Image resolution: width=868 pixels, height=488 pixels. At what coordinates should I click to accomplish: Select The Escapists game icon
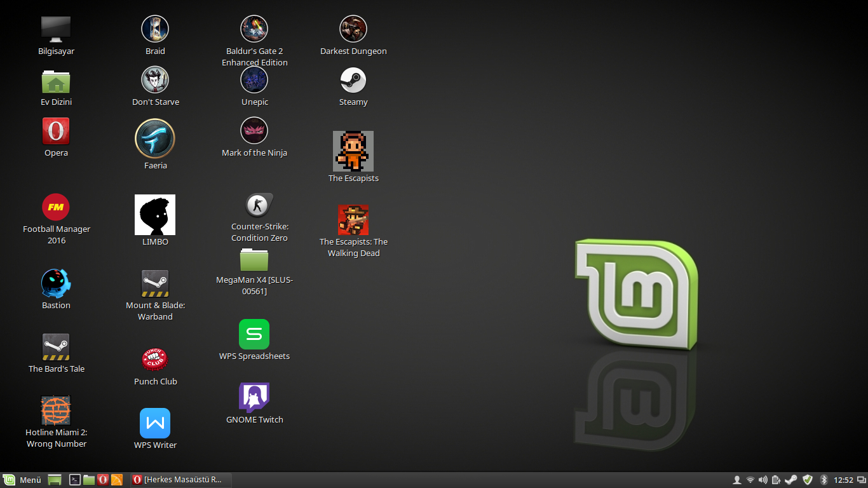(353, 151)
